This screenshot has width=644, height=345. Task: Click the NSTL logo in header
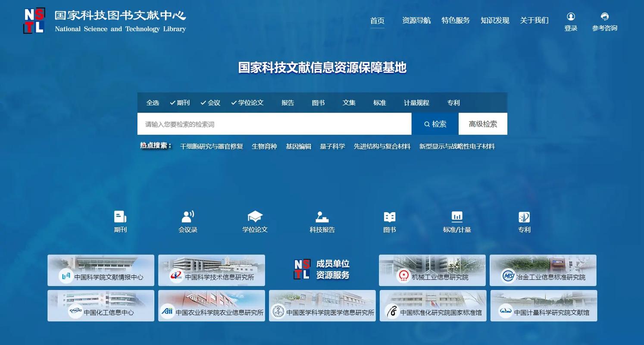34,21
